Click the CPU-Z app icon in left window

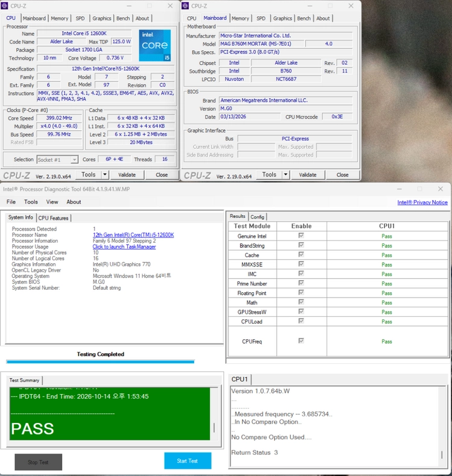click(5, 6)
